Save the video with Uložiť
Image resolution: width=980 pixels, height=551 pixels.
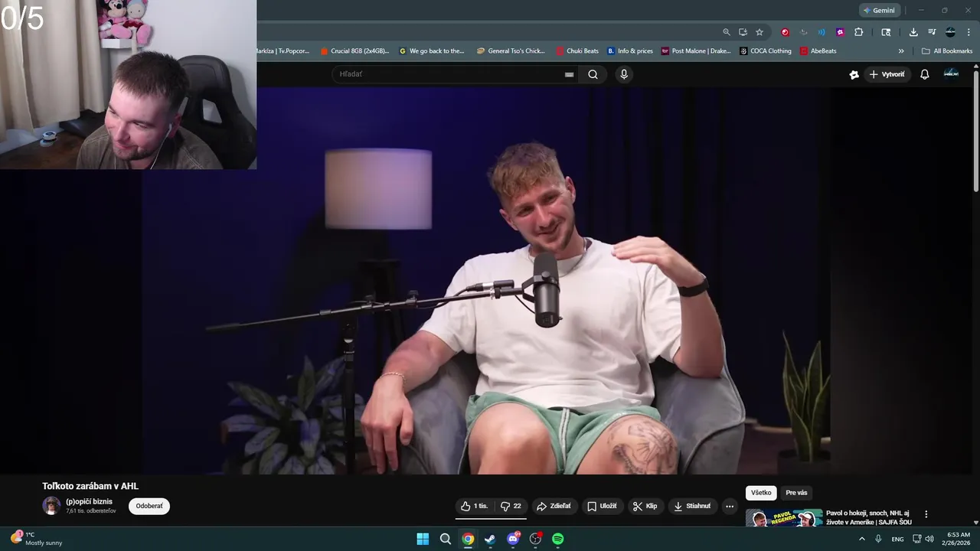pos(602,506)
